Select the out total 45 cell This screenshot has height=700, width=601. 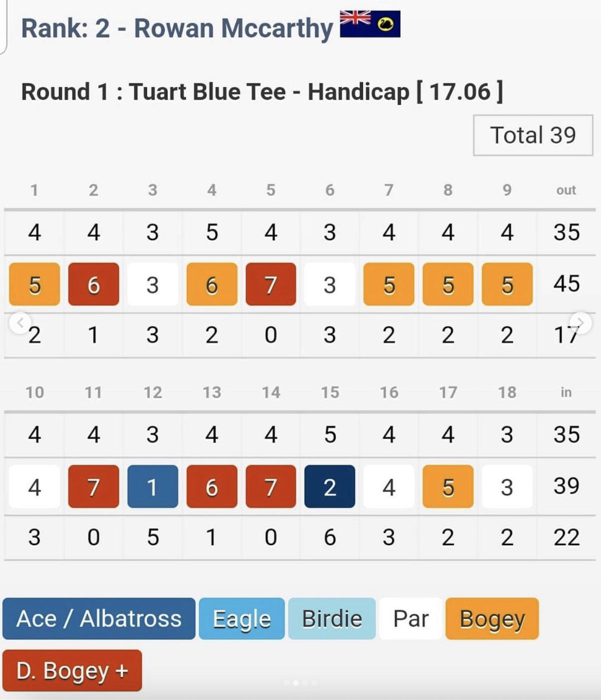click(566, 283)
